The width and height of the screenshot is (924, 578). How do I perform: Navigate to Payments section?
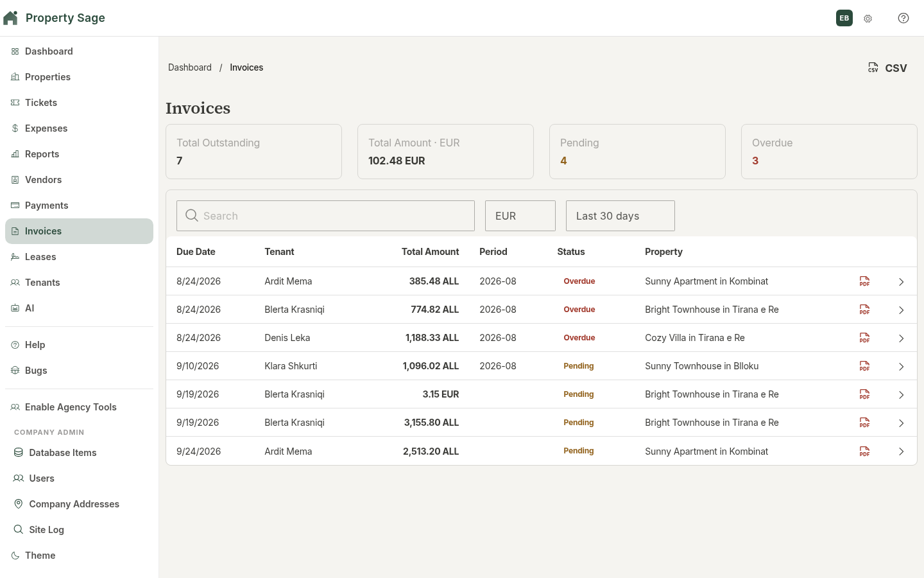click(x=79, y=206)
